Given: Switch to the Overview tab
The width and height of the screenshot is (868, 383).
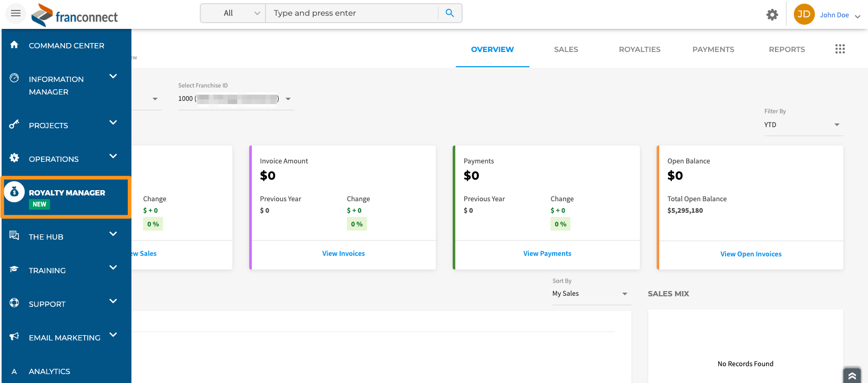Looking at the screenshot, I should (x=493, y=49).
